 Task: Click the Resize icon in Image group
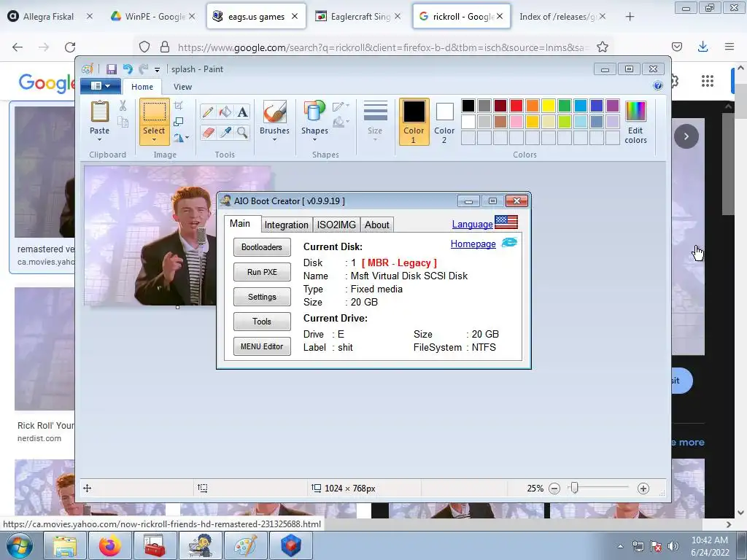[x=179, y=122]
